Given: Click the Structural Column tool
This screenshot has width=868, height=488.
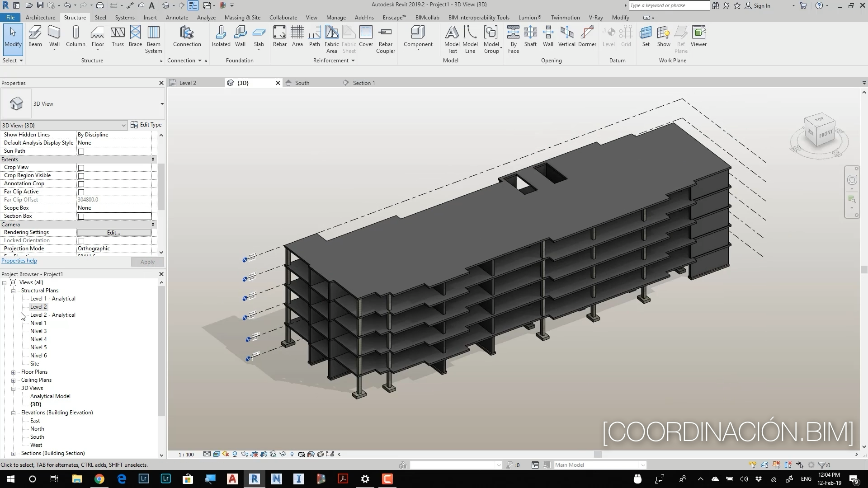Looking at the screenshot, I should pyautogui.click(x=75, y=36).
